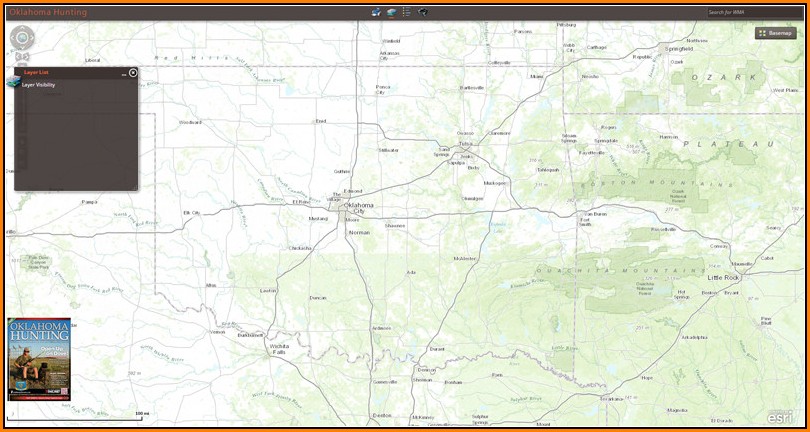This screenshot has width=810, height=432.
Task: Click the Oklahoma Hunting title
Action: tap(48, 12)
